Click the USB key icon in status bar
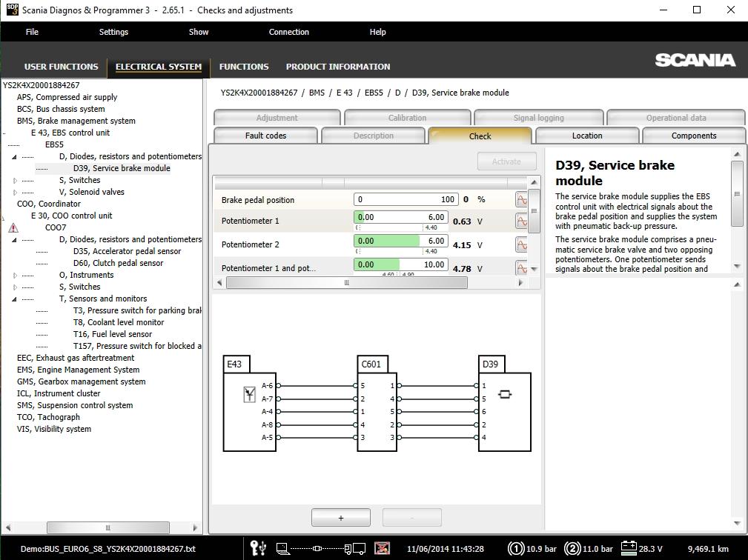This screenshot has height=560, width=748. coord(258,548)
